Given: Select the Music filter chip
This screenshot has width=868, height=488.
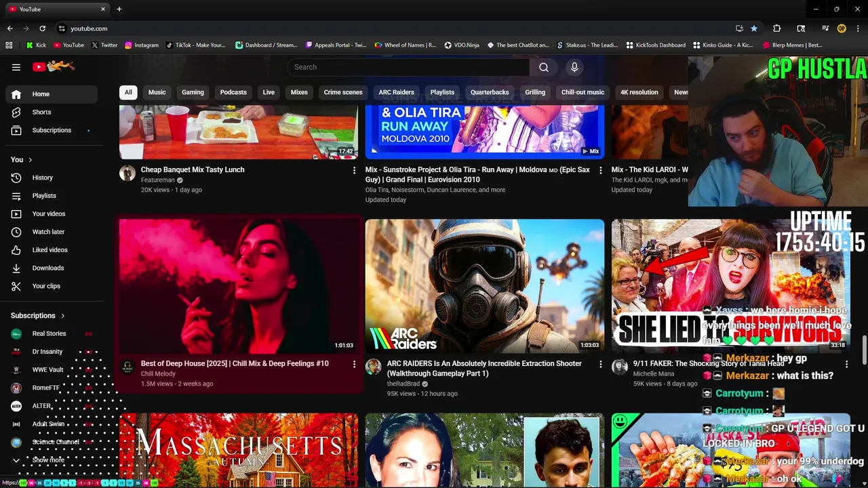Looking at the screenshot, I should (x=157, y=92).
